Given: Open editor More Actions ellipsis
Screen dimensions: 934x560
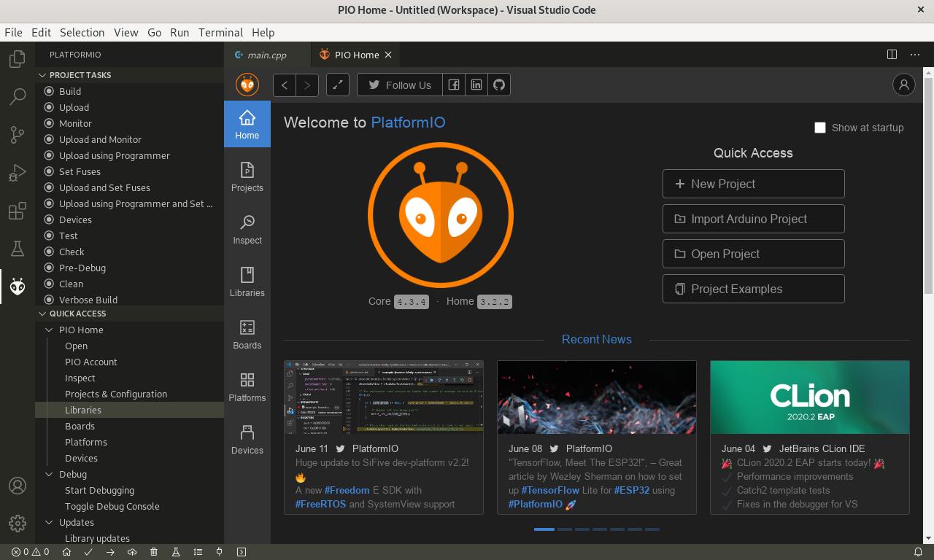Looking at the screenshot, I should 915,55.
